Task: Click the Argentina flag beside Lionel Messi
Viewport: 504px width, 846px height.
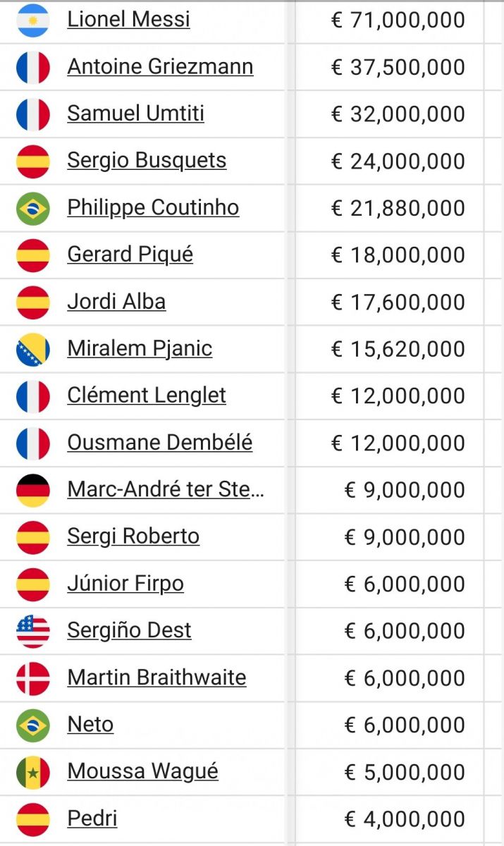Action: click(33, 20)
